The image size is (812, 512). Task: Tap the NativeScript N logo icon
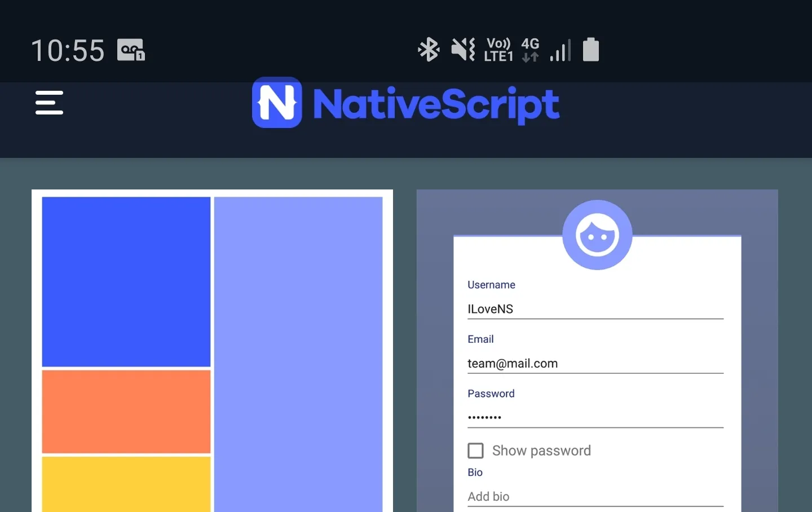pos(277,103)
